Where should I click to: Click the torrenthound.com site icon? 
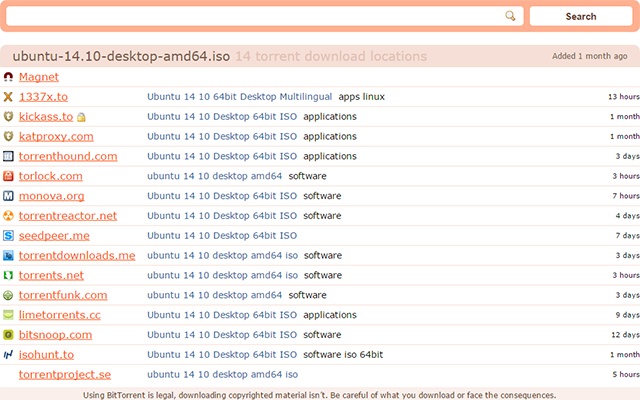8,156
